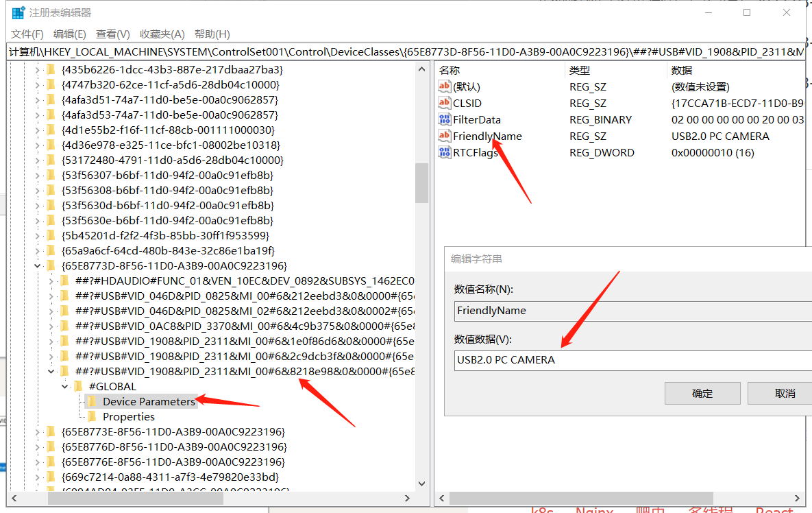Open the 文件(F) menu

tap(27, 34)
